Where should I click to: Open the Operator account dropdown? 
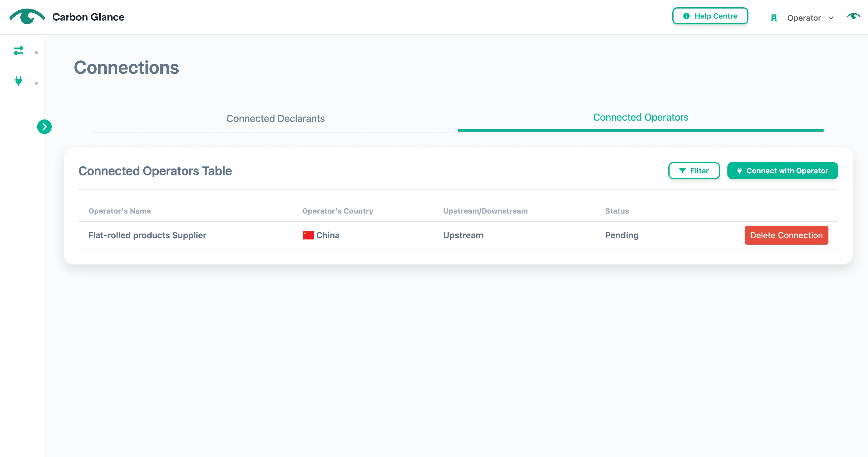pos(810,18)
